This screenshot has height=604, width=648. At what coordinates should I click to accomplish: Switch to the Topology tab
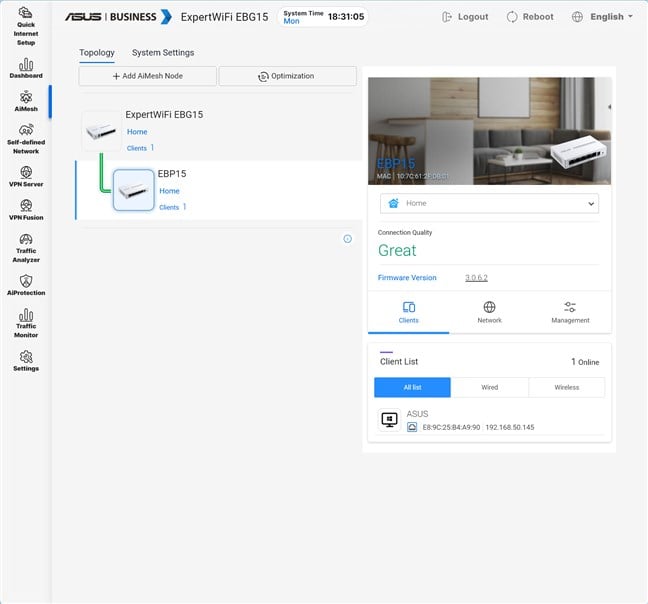coord(97,53)
